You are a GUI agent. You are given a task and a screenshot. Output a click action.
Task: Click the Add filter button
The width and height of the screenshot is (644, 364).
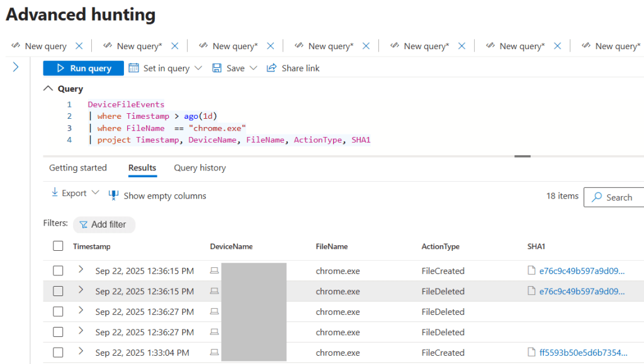tap(104, 224)
